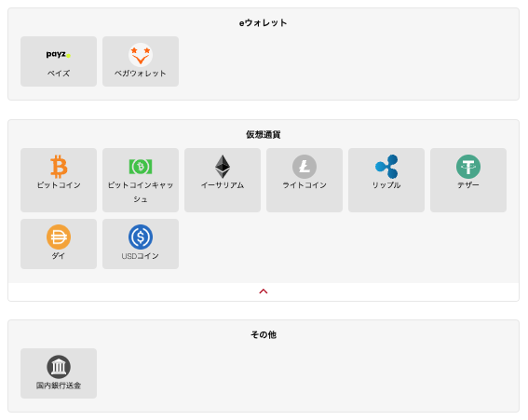
Task: Choose the domestic bank building icon
Action: pos(59,366)
